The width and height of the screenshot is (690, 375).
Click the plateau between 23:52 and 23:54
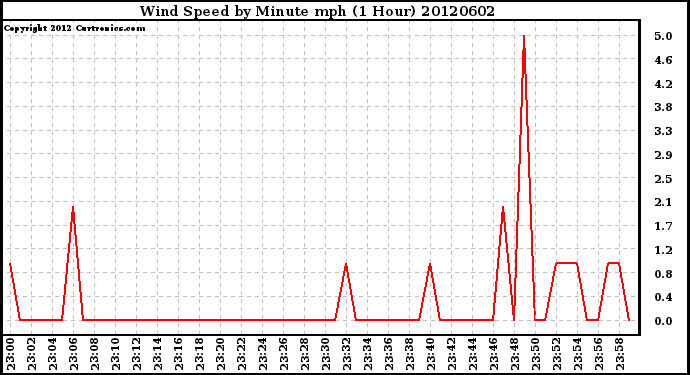coord(566,263)
